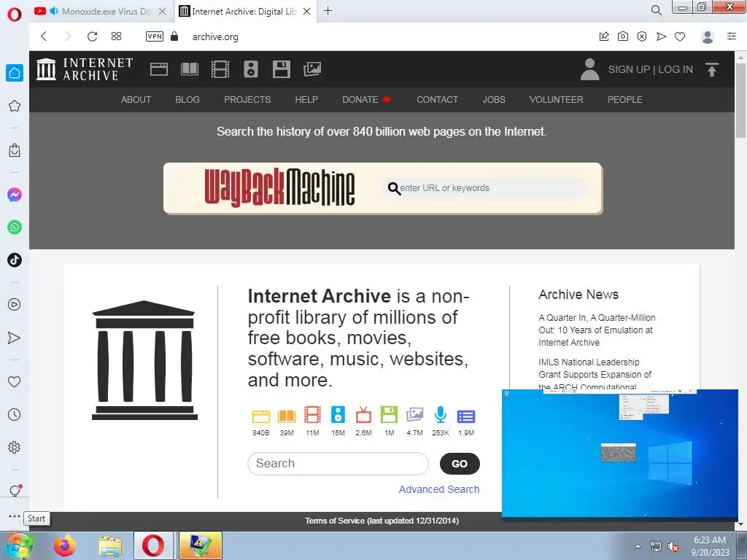Open the sidebar shopping bag icon
Image resolution: width=747 pixels, height=560 pixels.
pos(15,150)
